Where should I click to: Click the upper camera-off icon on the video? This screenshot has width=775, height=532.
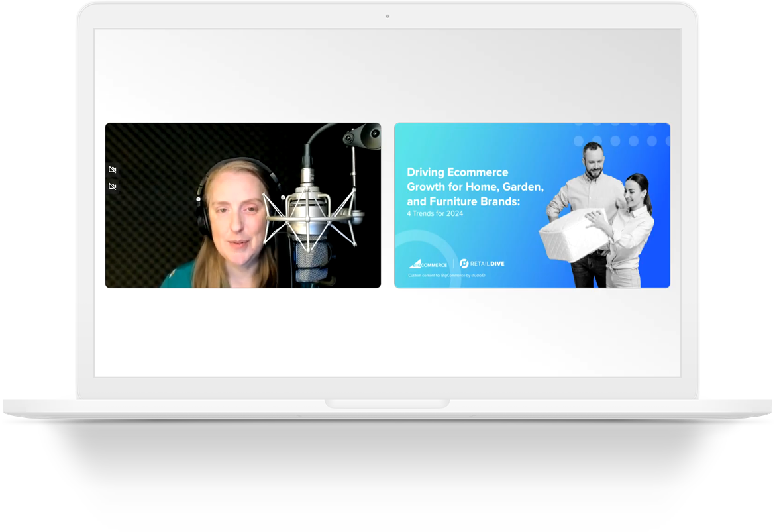pyautogui.click(x=113, y=170)
